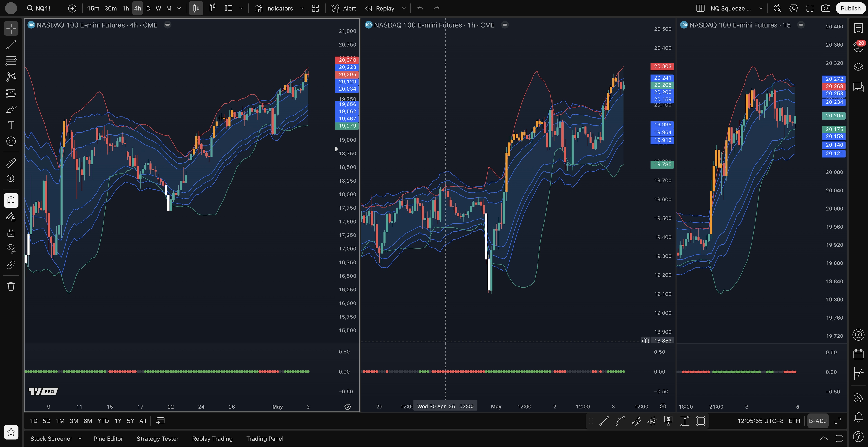Select the Text annotation tool
The width and height of the screenshot is (868, 447).
pyautogui.click(x=11, y=125)
